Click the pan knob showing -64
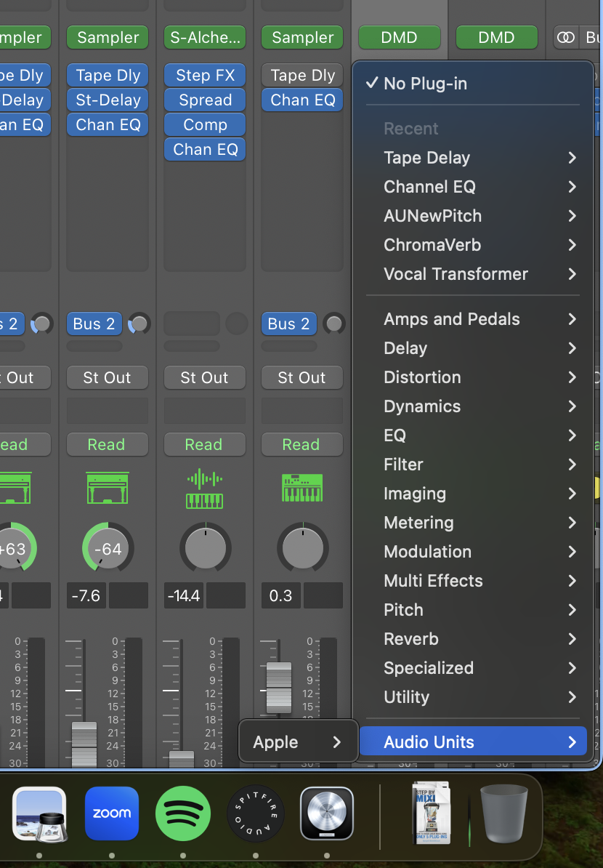Screen dimensions: 603x868 click(x=108, y=549)
